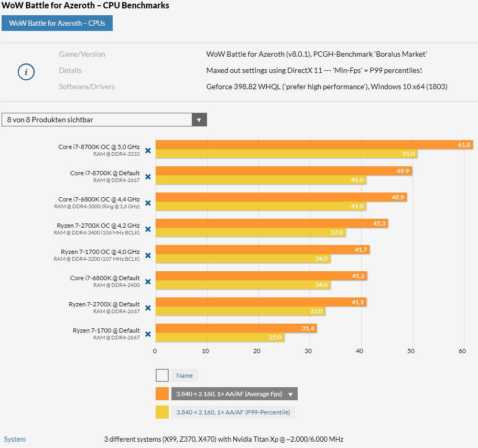This screenshot has height=448, width=478.
Task: Toggle the 3.840 × 2.160 P99-Percentile series
Action: tap(233, 412)
